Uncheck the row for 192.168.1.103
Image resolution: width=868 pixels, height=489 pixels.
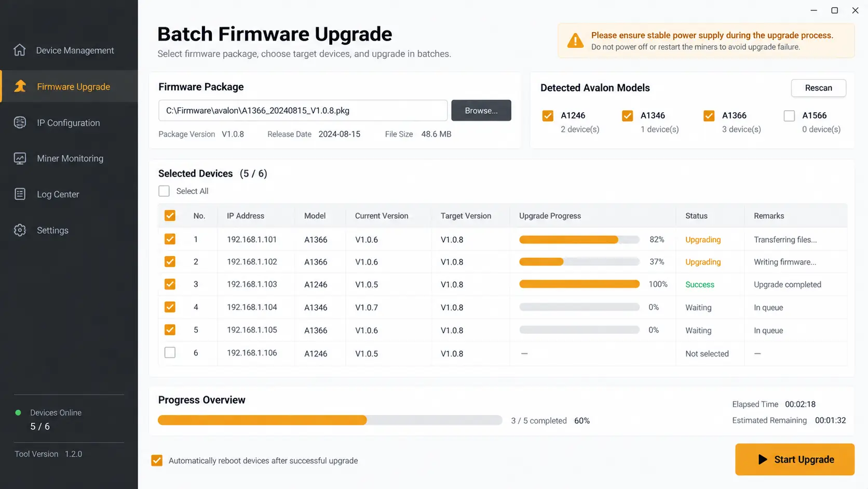(x=170, y=284)
